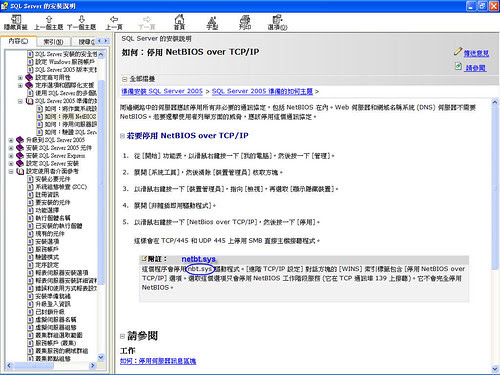Click the article pane vertical scrollbar thumb
This screenshot has width=500, height=375.
[x=495, y=187]
